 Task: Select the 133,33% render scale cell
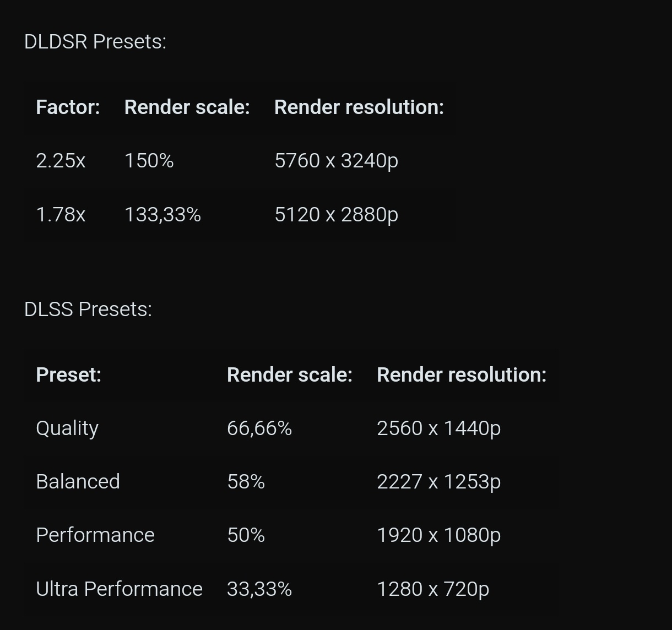(x=162, y=214)
